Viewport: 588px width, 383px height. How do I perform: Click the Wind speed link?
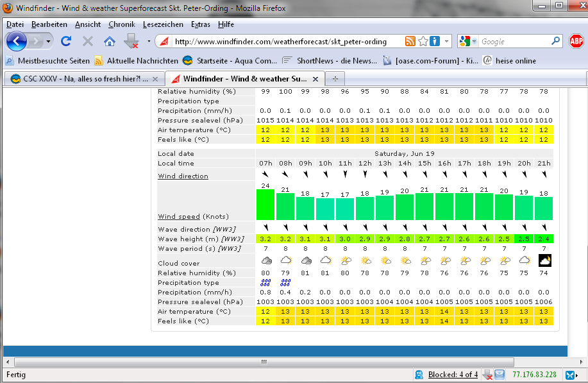(178, 216)
